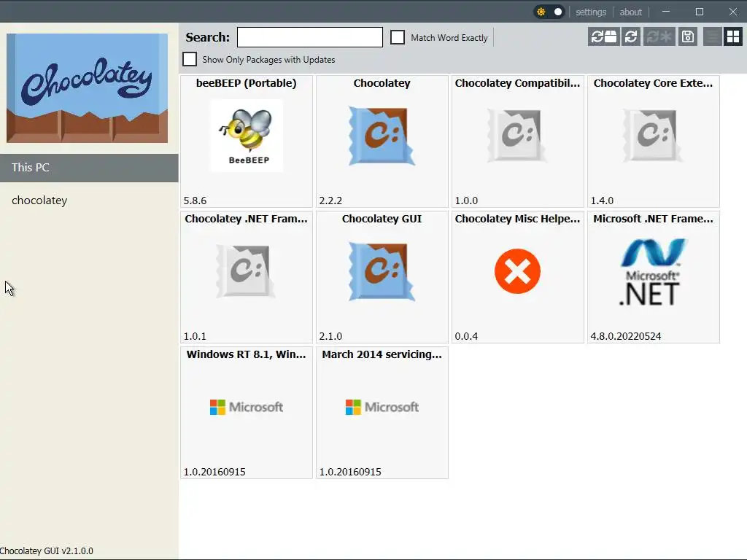The image size is (747, 560).
Task: Click version 4.8.0.20220524 text
Action: tap(626, 336)
